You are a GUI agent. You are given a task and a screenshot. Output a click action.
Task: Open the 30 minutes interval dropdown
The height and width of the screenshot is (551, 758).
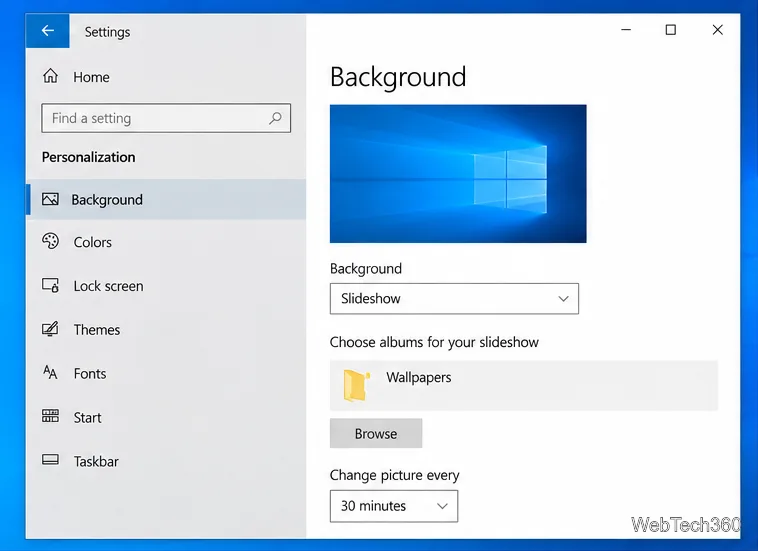(394, 506)
